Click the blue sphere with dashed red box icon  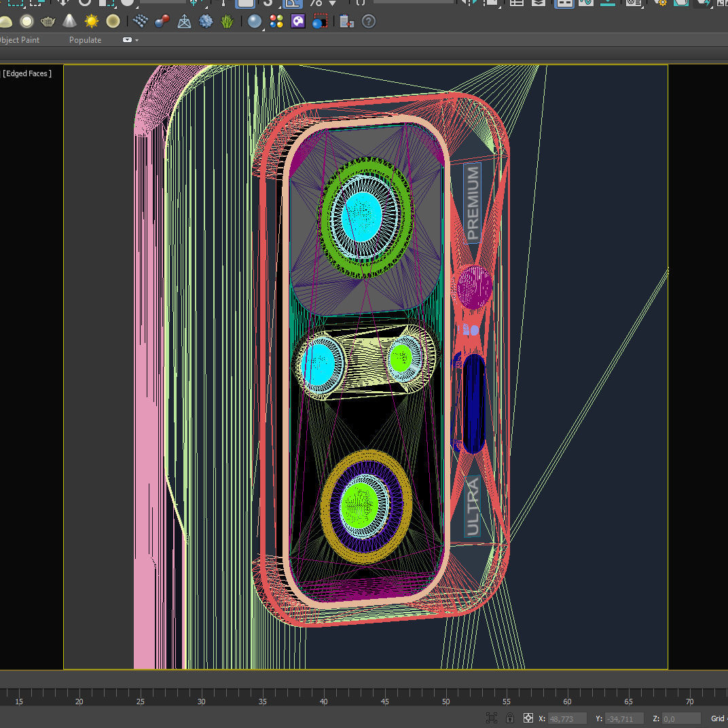click(x=320, y=21)
